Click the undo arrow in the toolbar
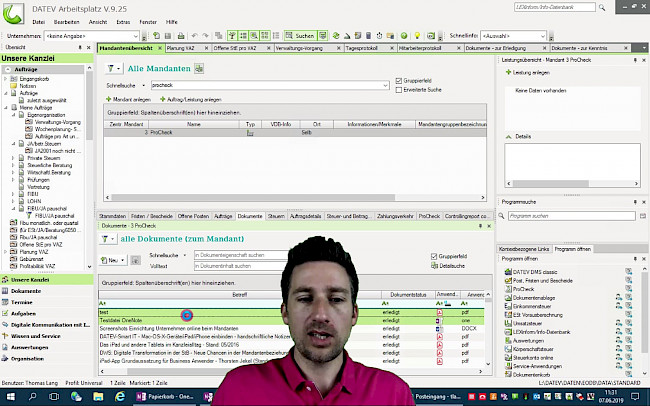Viewport: 650px width, 406px height. (x=194, y=36)
